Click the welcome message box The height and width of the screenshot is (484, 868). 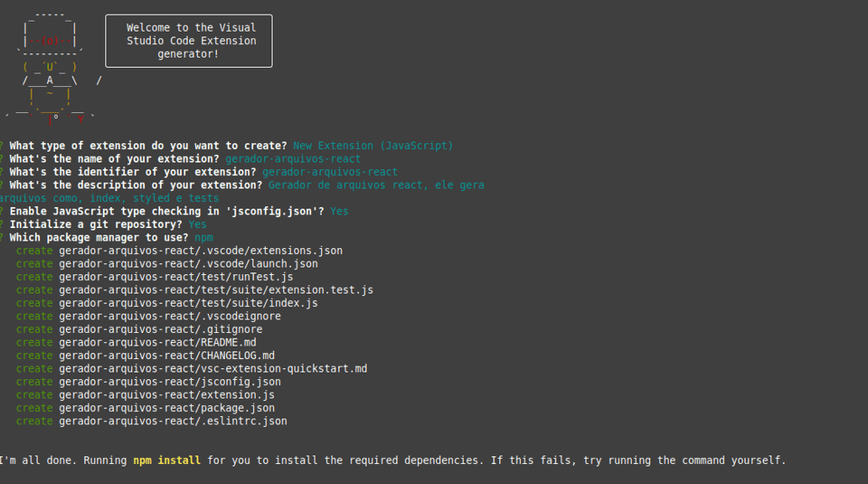pos(188,41)
